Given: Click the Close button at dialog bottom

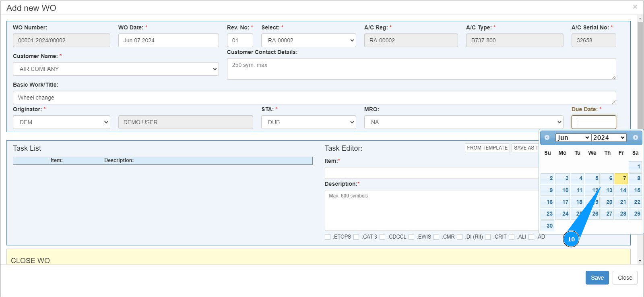Looking at the screenshot, I should (625, 278).
